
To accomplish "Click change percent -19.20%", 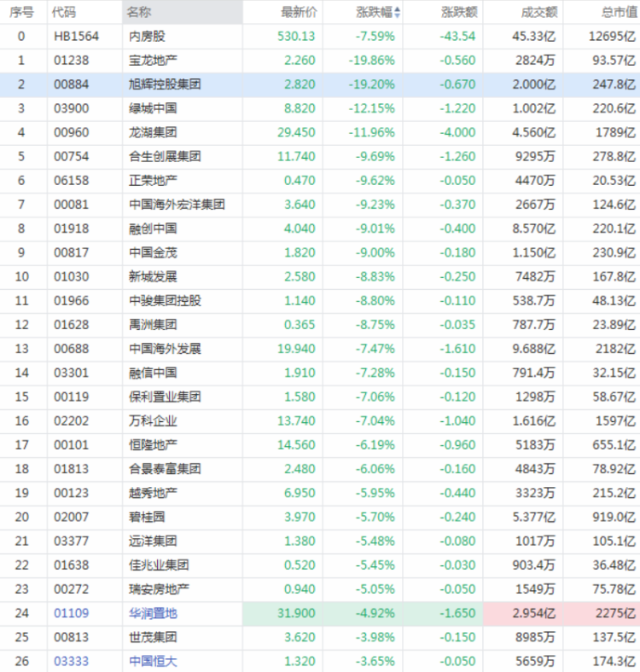I will coord(371,84).
